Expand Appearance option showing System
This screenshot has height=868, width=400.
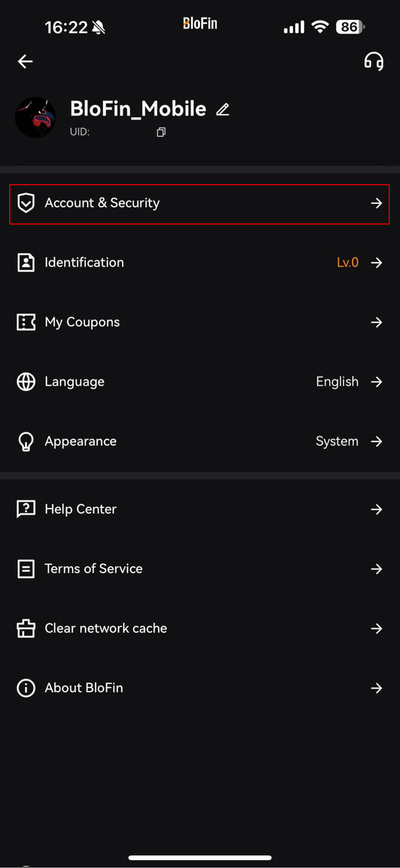tap(200, 441)
